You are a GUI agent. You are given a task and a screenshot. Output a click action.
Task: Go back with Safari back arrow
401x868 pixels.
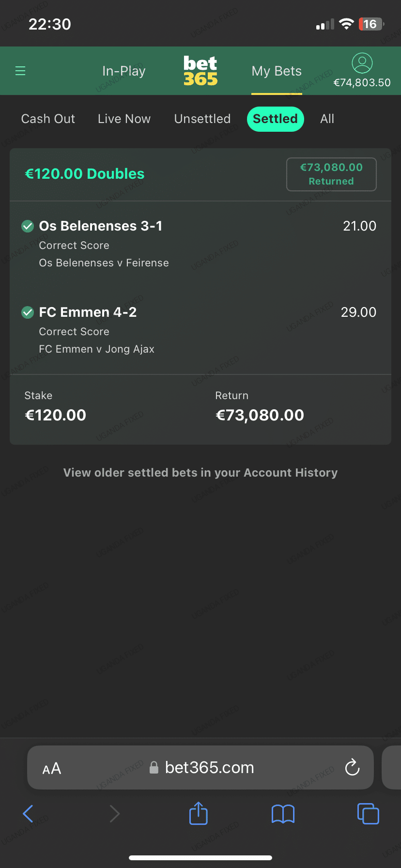tap(28, 814)
